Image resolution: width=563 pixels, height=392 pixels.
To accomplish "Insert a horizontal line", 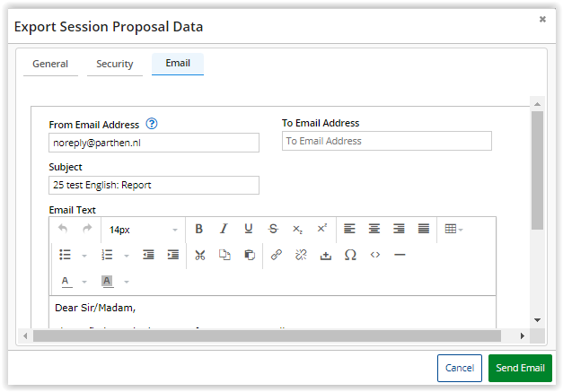I will [400, 255].
